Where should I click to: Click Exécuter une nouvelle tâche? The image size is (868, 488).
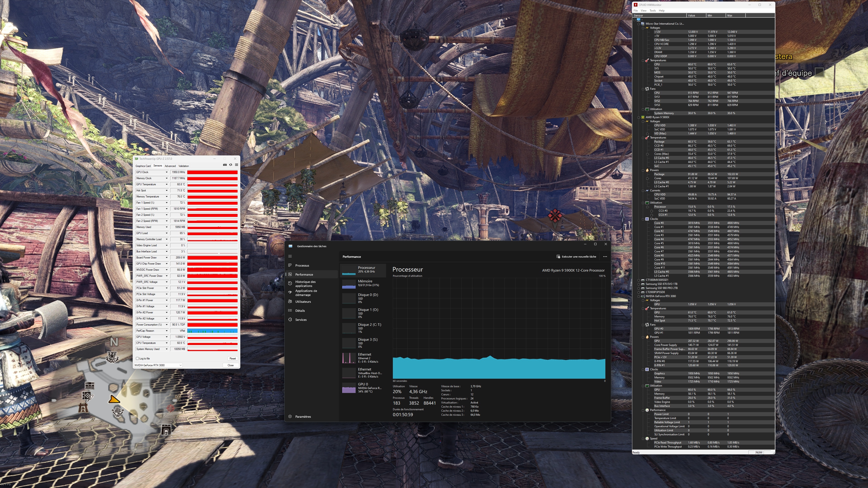pos(576,257)
